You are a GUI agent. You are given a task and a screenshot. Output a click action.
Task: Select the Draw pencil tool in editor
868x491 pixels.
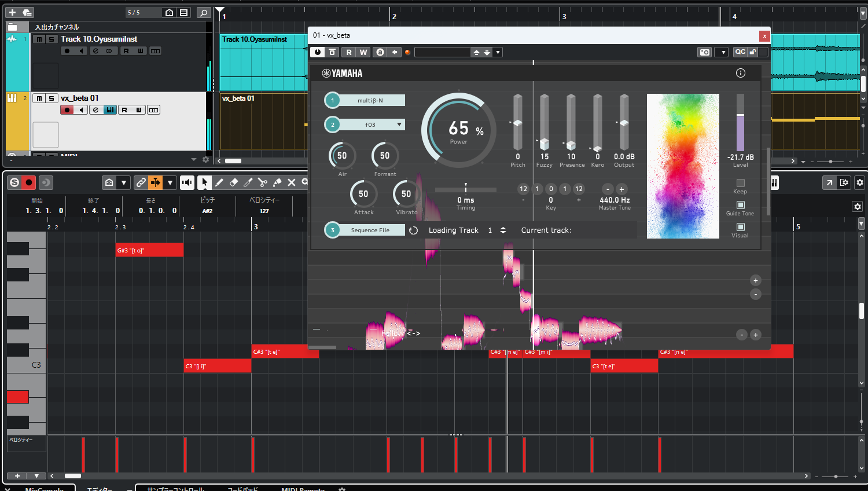pos(219,182)
